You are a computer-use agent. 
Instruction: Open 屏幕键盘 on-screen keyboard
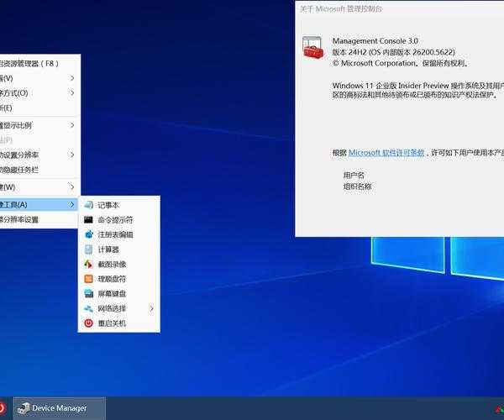click(x=119, y=294)
